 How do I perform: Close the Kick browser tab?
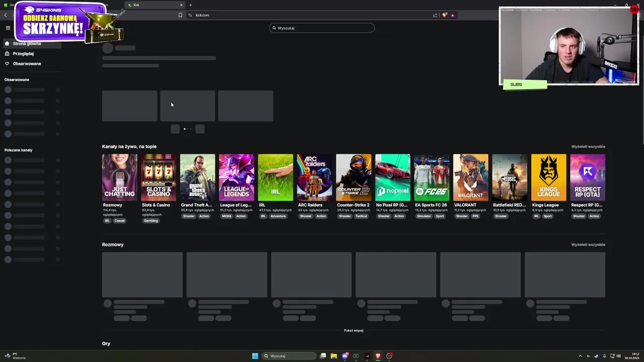coord(181,5)
